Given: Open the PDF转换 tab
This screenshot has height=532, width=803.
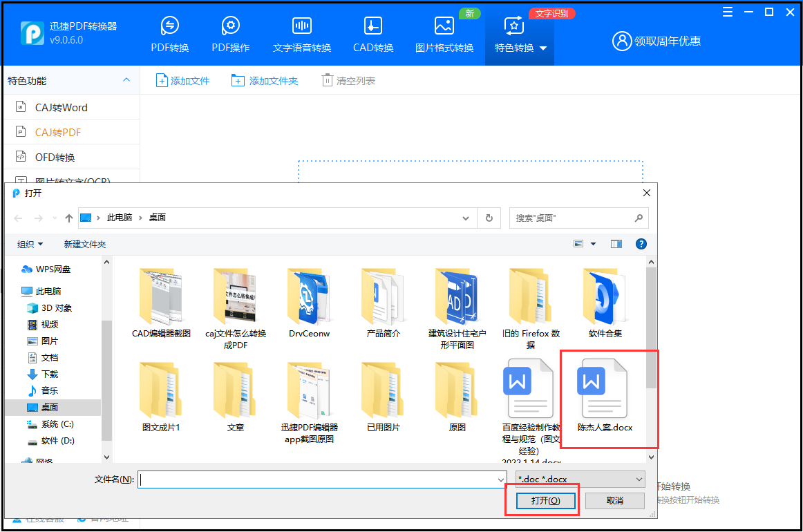Looking at the screenshot, I should (x=169, y=35).
